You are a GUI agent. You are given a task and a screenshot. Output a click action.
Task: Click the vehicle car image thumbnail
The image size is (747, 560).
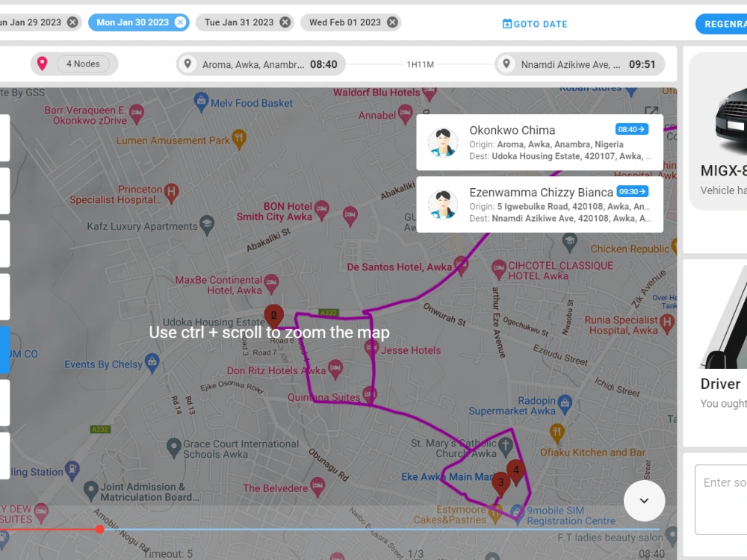point(731,120)
